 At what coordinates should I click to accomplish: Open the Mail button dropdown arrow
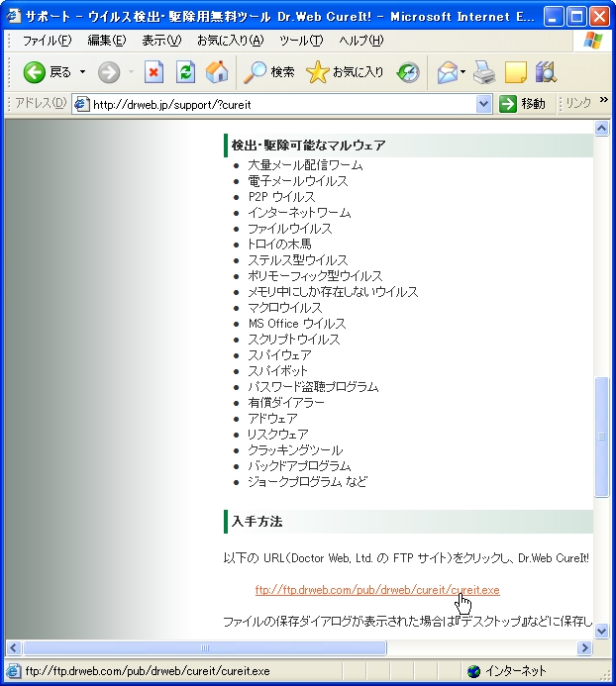tap(462, 72)
